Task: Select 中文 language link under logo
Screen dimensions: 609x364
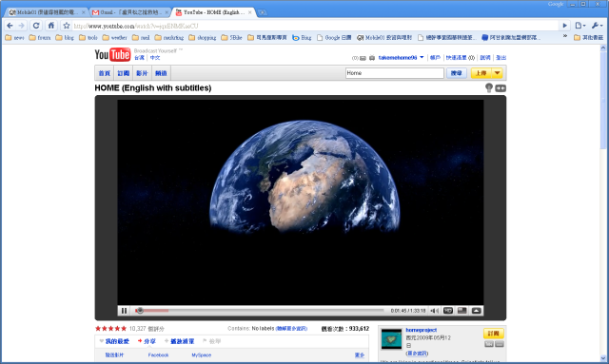Action: click(155, 58)
